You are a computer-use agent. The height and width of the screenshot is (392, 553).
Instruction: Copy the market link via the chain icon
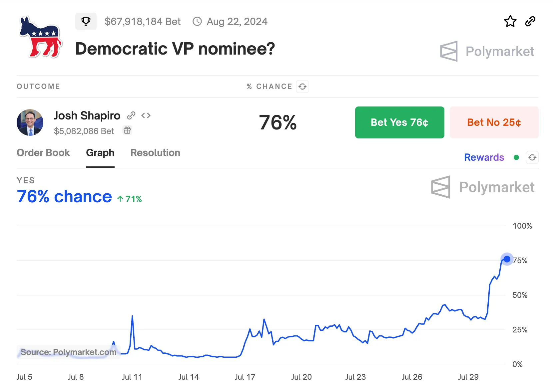coord(530,21)
